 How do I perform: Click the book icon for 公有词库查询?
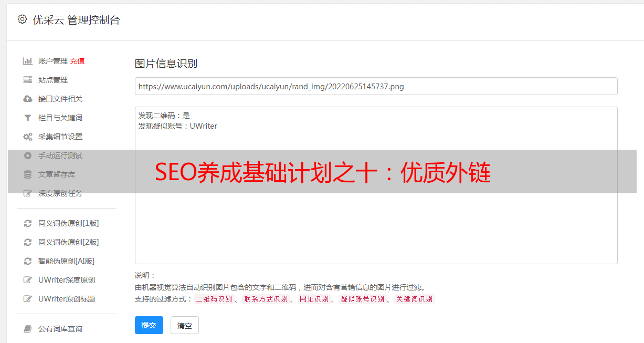point(28,329)
